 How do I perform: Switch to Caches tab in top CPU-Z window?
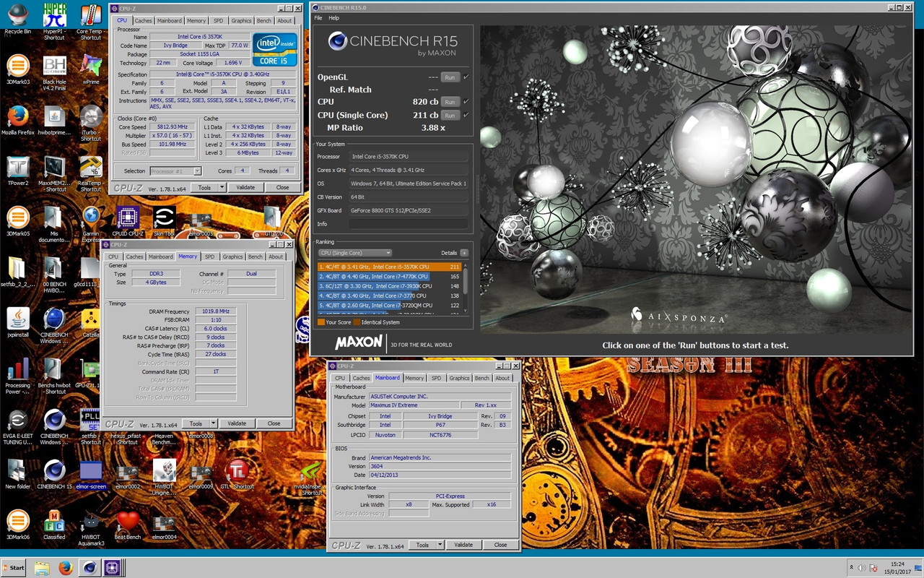[x=143, y=20]
